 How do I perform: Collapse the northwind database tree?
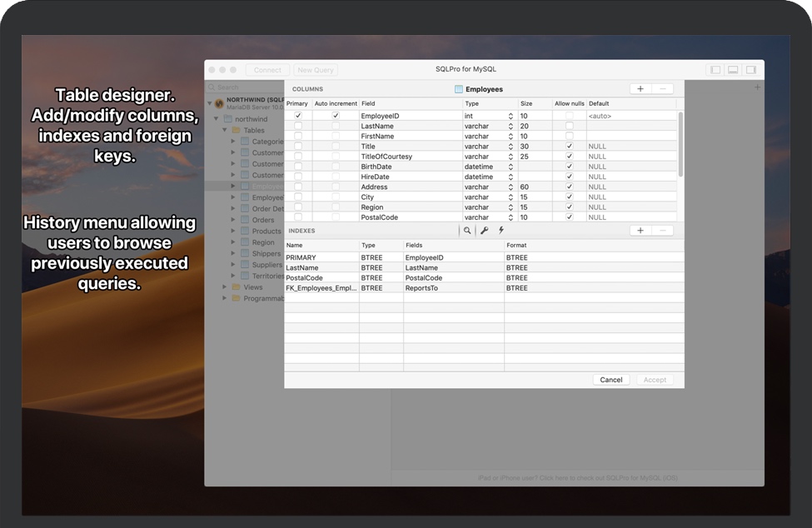[215, 119]
